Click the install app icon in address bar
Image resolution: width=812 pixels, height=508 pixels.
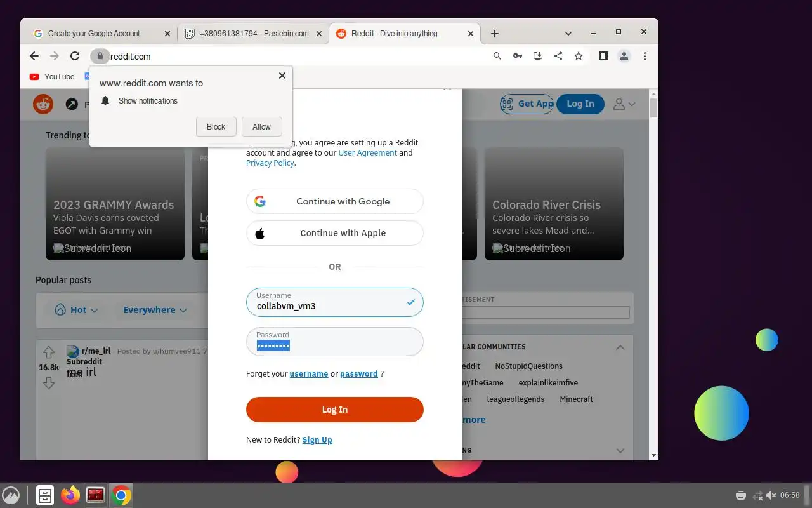pyautogui.click(x=538, y=56)
